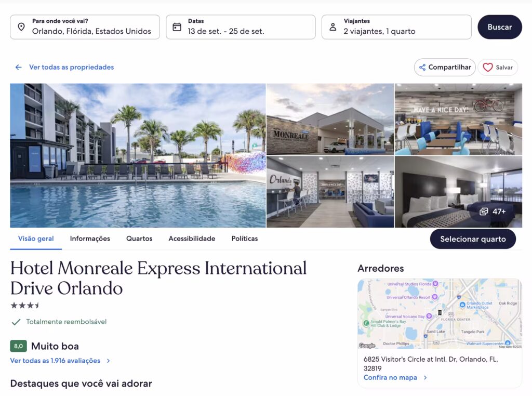This screenshot has height=396, width=532.
Task: Click the Buscar button
Action: pos(499,27)
